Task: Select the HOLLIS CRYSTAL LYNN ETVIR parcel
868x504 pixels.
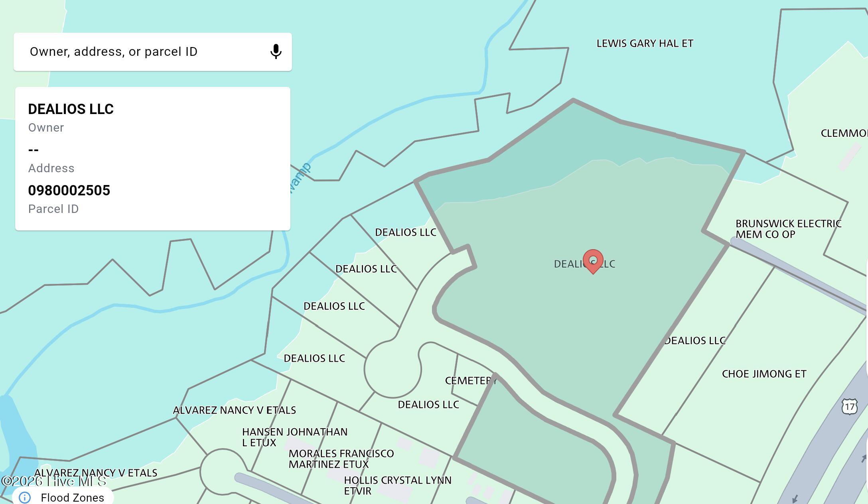Action: (397, 485)
